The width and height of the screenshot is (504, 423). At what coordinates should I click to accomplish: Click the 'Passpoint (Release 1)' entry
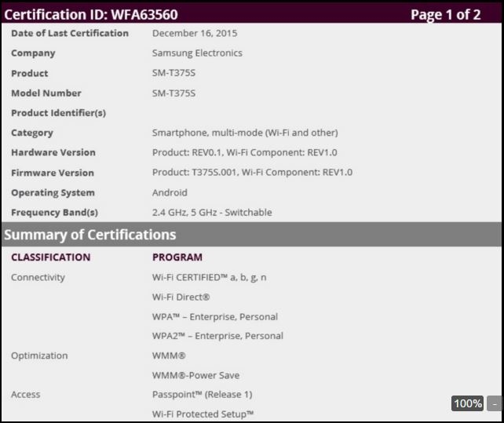pyautogui.click(x=203, y=395)
